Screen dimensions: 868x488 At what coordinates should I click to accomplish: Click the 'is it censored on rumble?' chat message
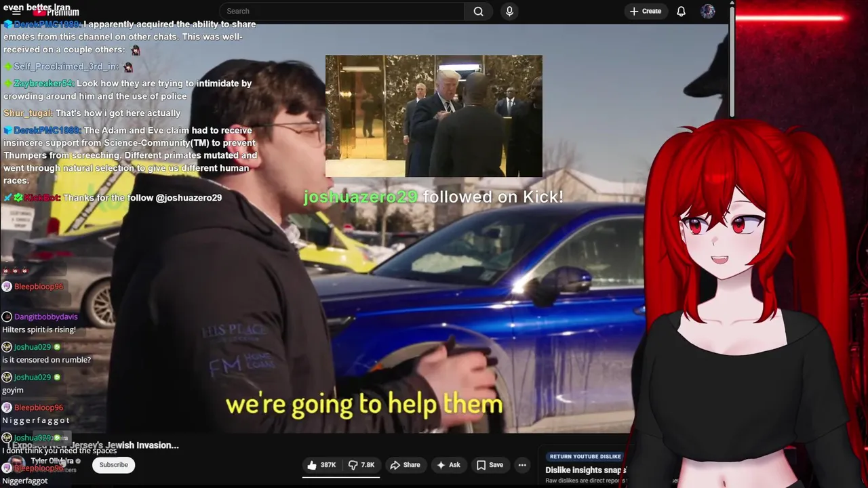46,360
